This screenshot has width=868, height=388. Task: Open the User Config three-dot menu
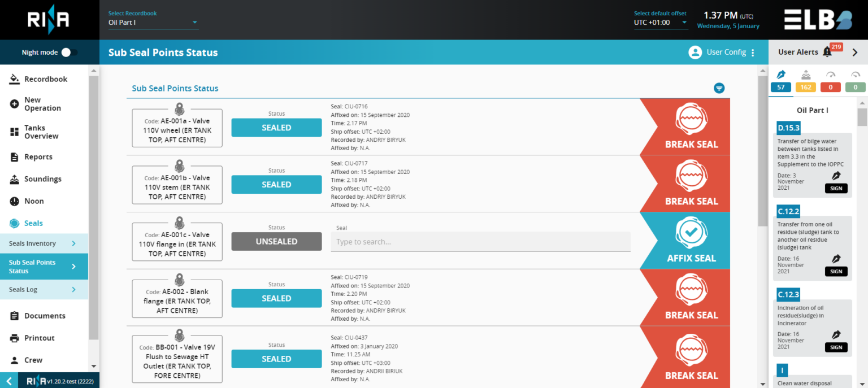pos(753,51)
